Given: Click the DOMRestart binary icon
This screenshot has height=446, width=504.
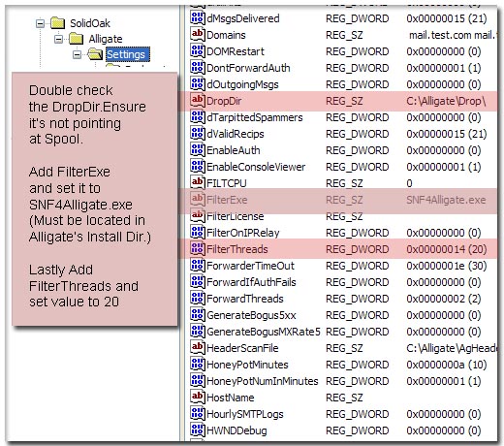Looking at the screenshot, I should point(198,50).
